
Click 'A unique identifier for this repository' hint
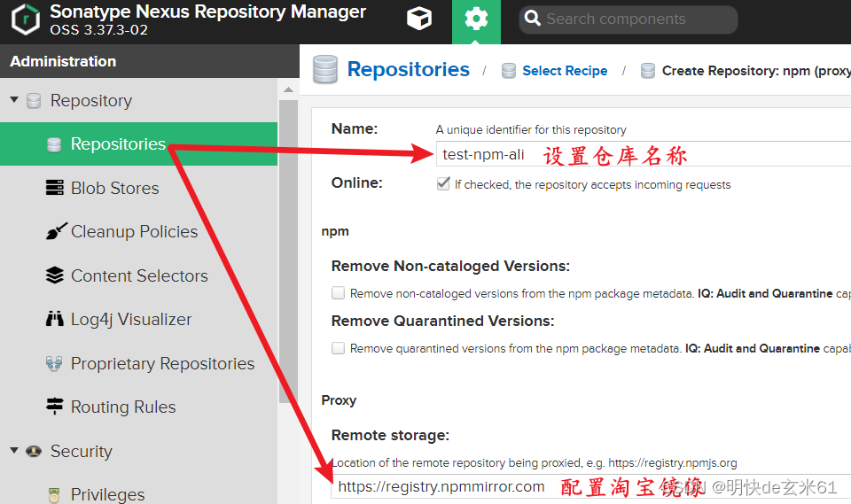point(531,129)
